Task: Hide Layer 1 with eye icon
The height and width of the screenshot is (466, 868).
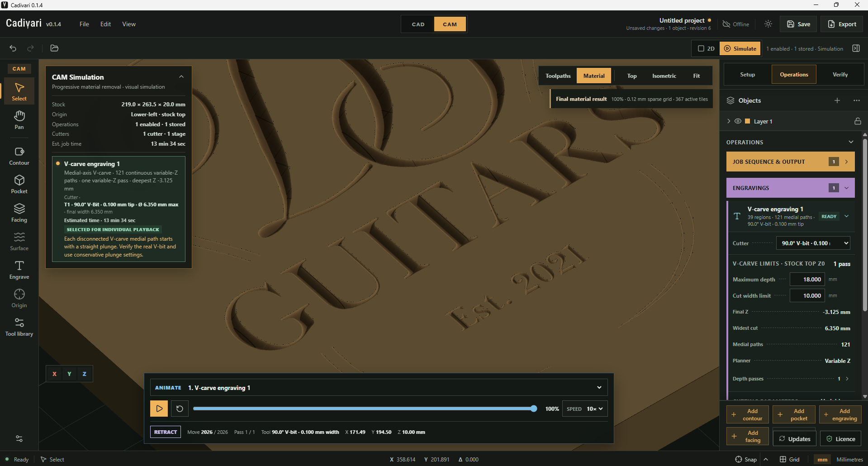Action: (x=738, y=121)
